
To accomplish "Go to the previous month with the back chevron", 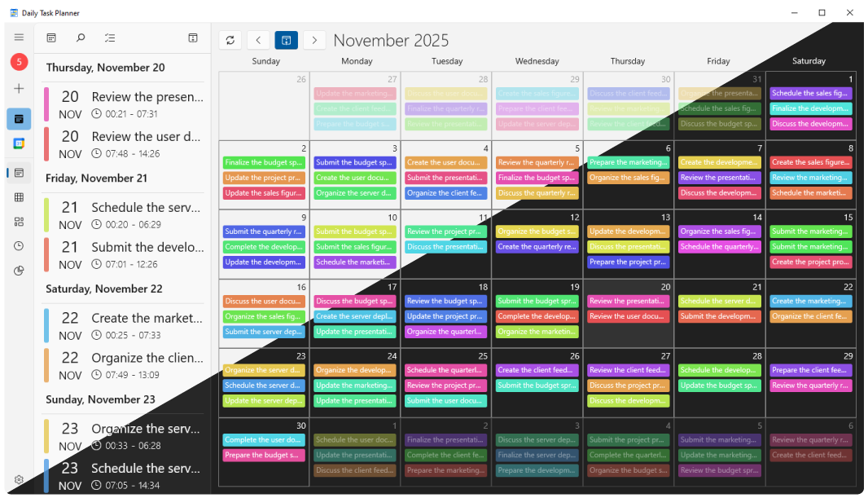I will click(257, 40).
